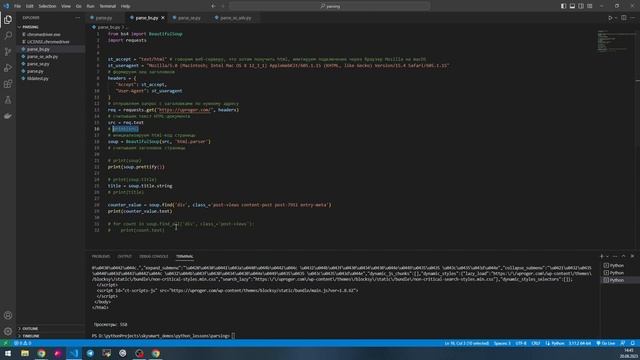640x360 pixels.
Task: Go back with the title bar arrow
Action: click(x=213, y=6)
